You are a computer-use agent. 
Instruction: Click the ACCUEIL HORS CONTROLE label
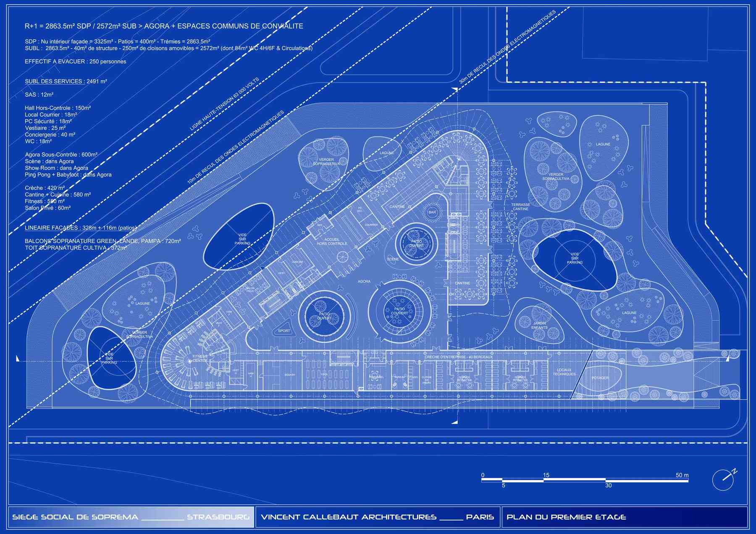click(x=332, y=241)
